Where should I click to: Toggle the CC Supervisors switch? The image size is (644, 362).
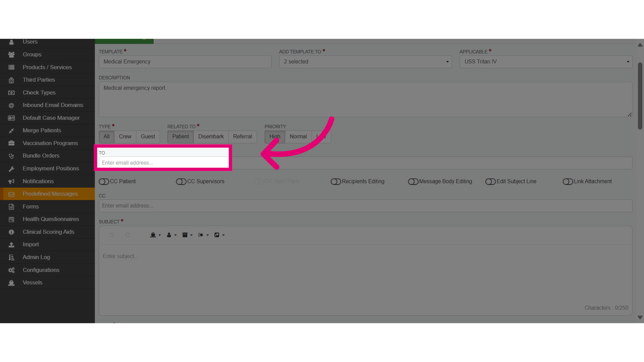181,182
